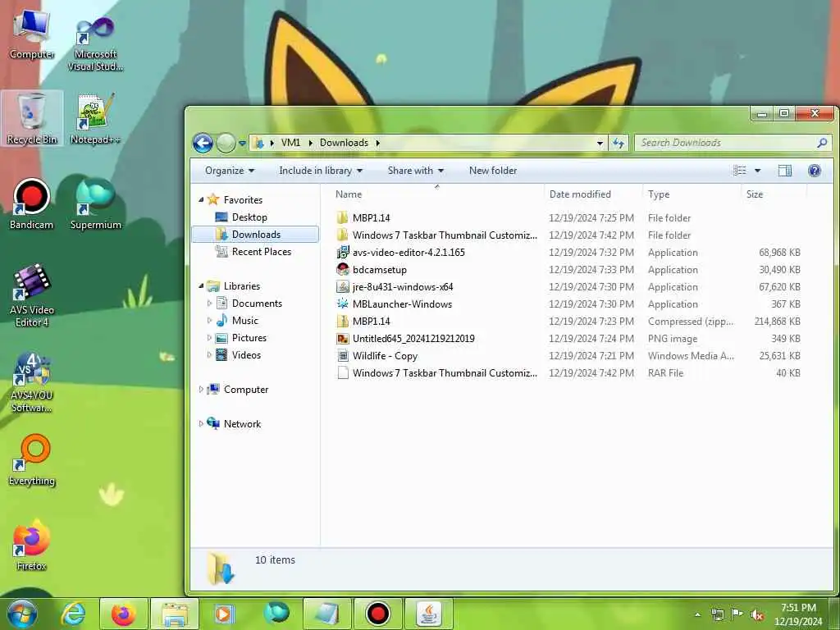Screen dimensions: 840x630
Task: Open Windows Media Player taskbar icon
Action: (223, 614)
